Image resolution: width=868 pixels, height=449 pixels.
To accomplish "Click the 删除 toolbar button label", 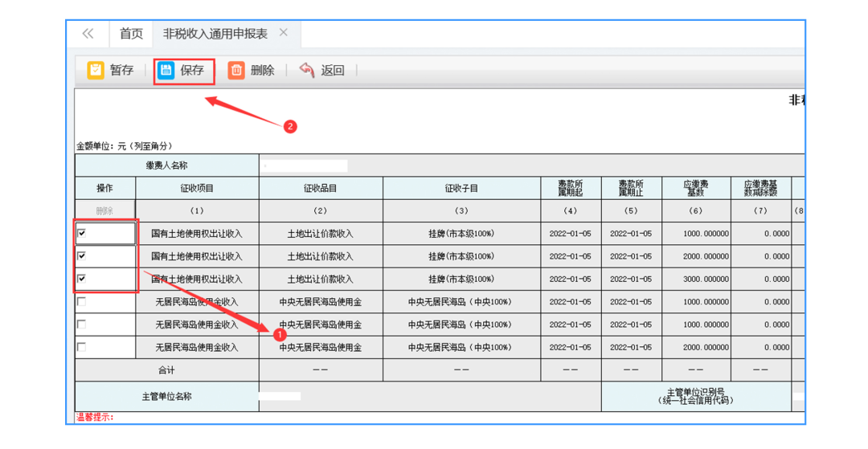I will 262,70.
